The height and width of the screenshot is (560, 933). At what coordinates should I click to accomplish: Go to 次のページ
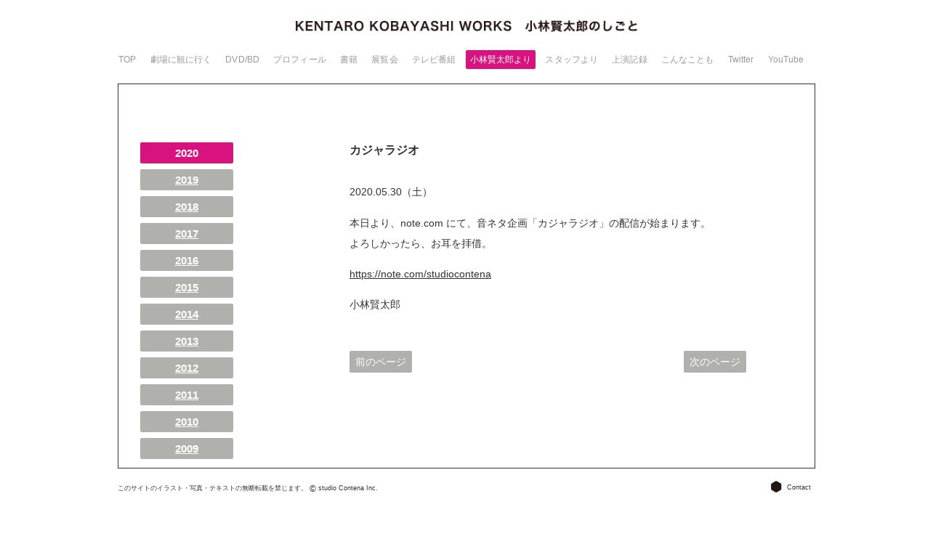[715, 362]
